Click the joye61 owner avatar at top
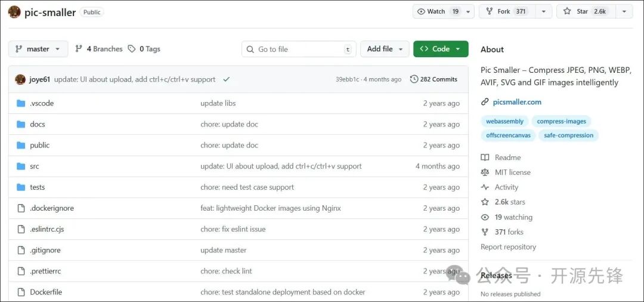Screen dimensions: 644x302 tap(14, 12)
